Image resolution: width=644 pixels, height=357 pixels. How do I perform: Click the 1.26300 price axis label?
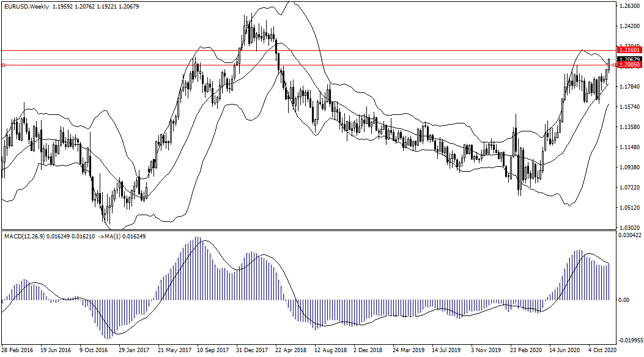(629, 7)
